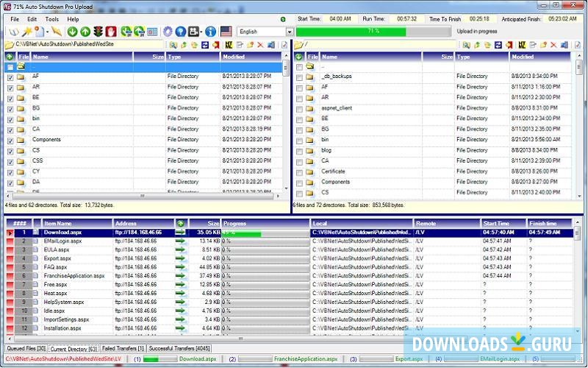Image resolution: width=588 pixels, height=368 pixels.
Task: Click the green download arrow toolbar icon
Action: tap(72, 32)
